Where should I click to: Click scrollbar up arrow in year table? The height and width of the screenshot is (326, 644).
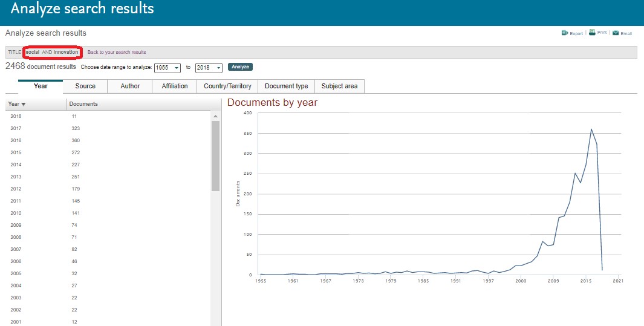click(x=215, y=116)
